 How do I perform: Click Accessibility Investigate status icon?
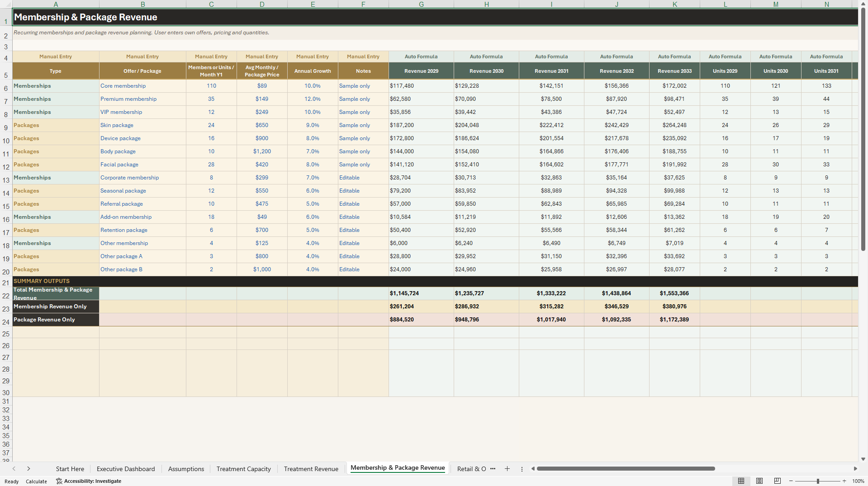click(59, 481)
